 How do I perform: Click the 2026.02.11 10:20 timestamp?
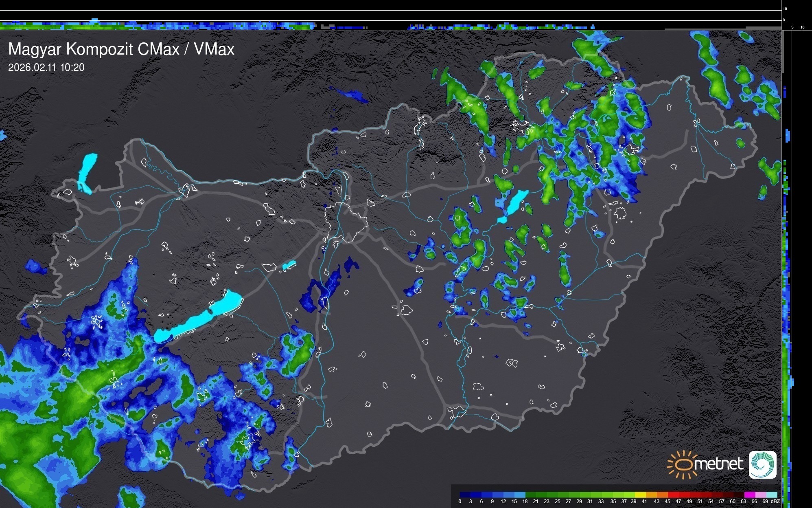[46, 68]
